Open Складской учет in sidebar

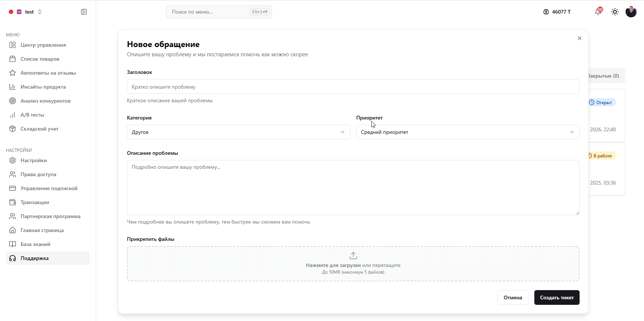tap(39, 129)
